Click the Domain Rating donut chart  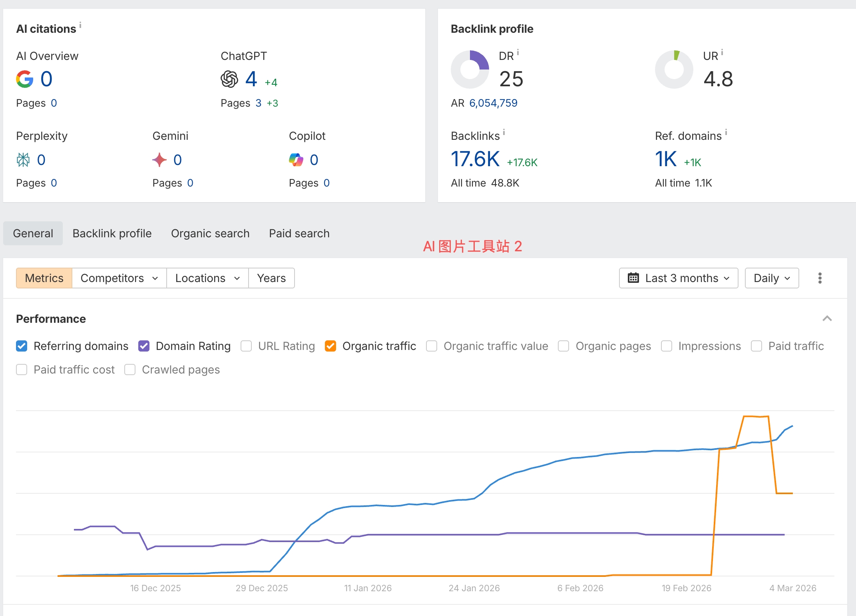(470, 70)
